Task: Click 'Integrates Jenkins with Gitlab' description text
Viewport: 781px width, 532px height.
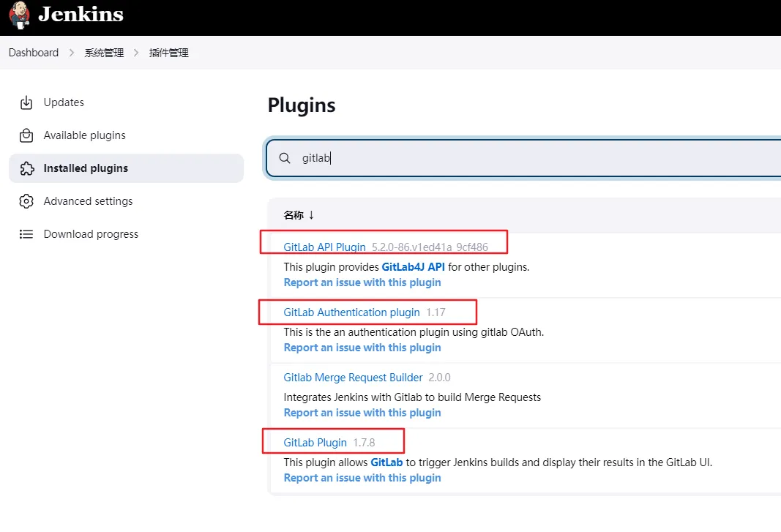Action: (x=412, y=397)
